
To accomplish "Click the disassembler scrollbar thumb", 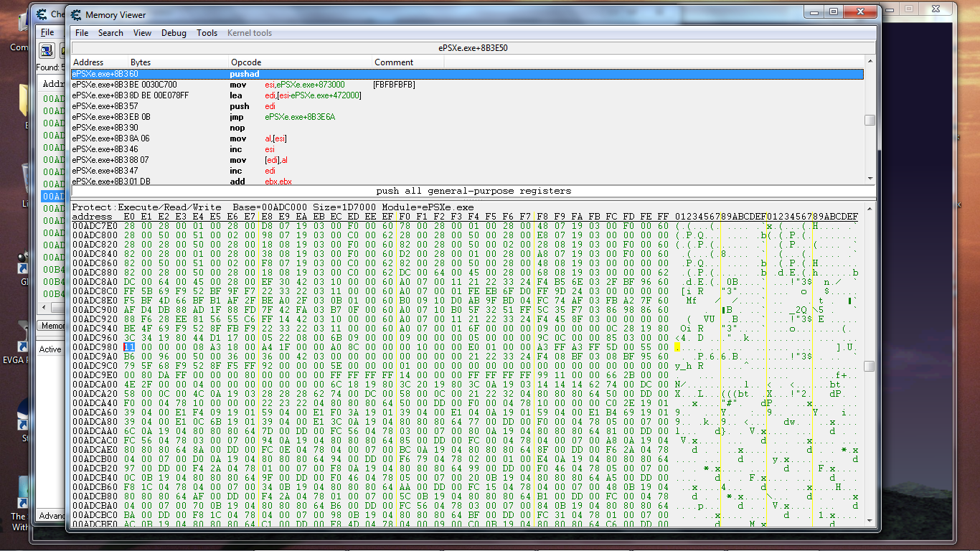I will 870,121.
